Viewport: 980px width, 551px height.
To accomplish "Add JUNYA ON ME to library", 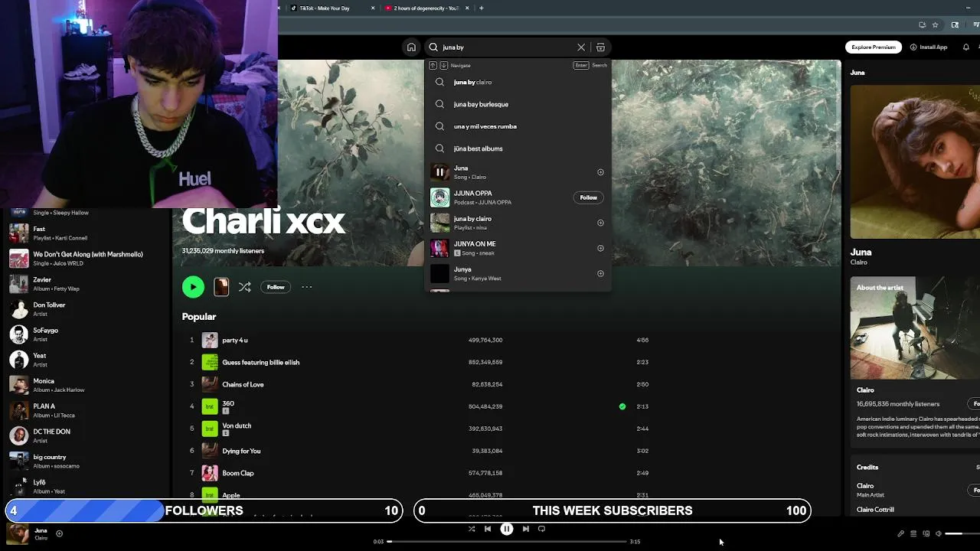I will [600, 248].
